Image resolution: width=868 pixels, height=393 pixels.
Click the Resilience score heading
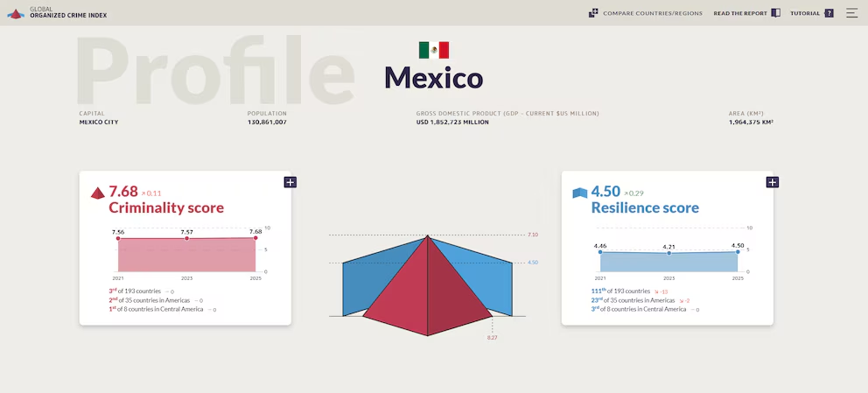tap(645, 208)
